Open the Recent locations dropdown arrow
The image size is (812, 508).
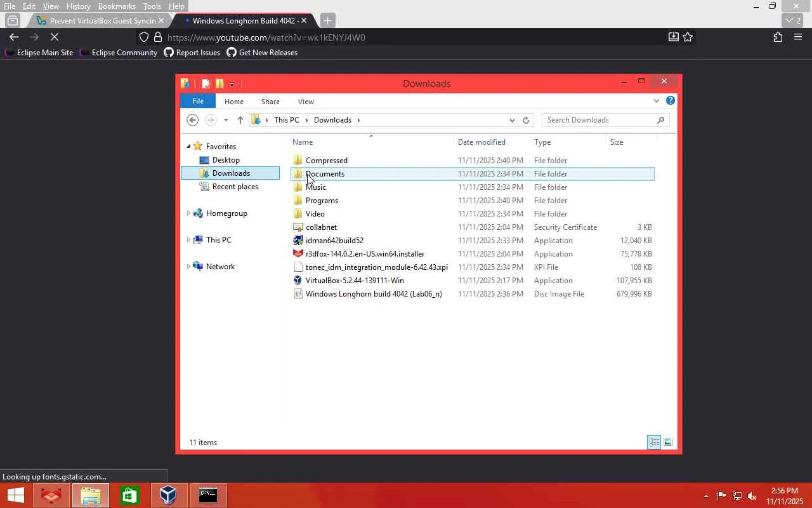pos(226,120)
